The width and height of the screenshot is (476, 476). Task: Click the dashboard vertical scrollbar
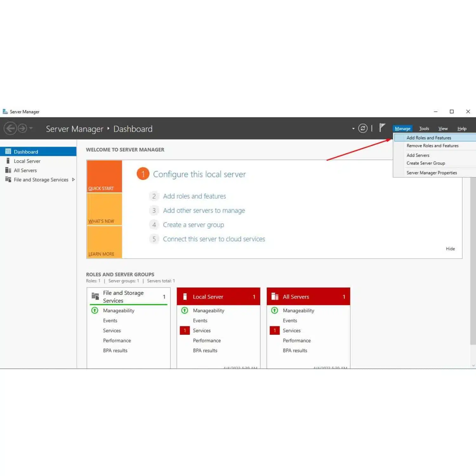473,260
